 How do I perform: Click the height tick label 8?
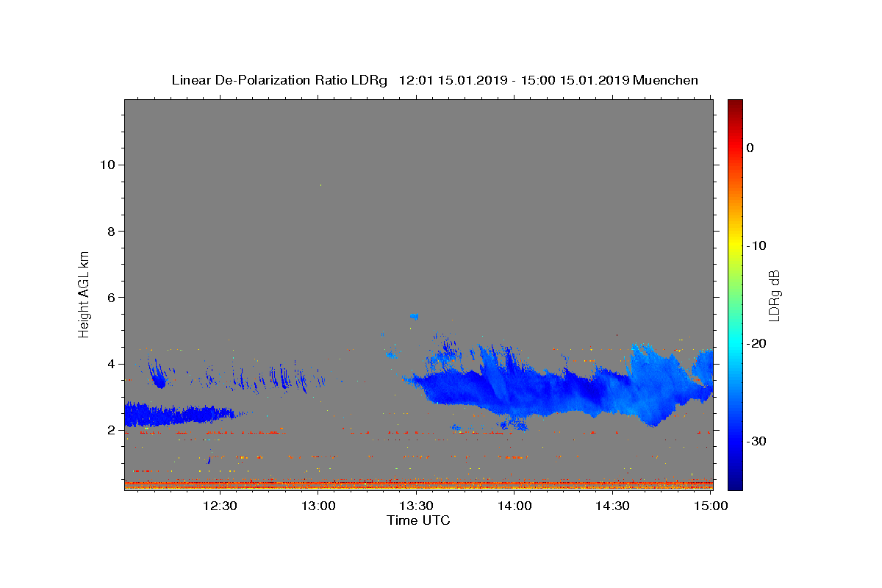(112, 232)
